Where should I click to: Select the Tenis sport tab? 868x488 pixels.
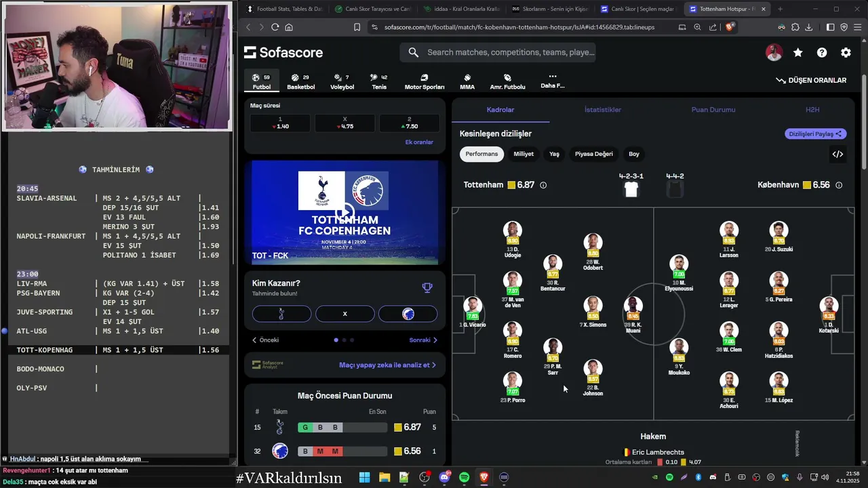click(x=379, y=81)
